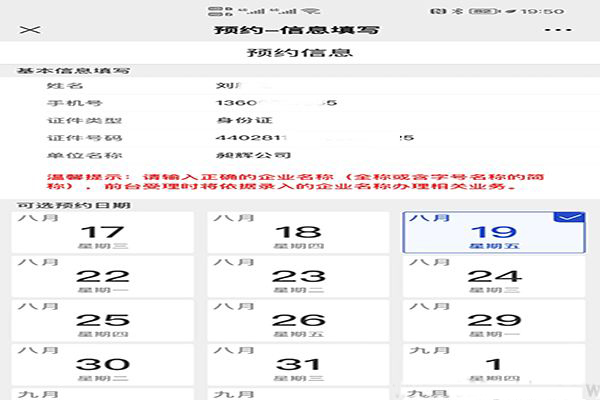600x400 pixels.
Task: Toggle selected date August 19 Friday
Action: tap(494, 232)
